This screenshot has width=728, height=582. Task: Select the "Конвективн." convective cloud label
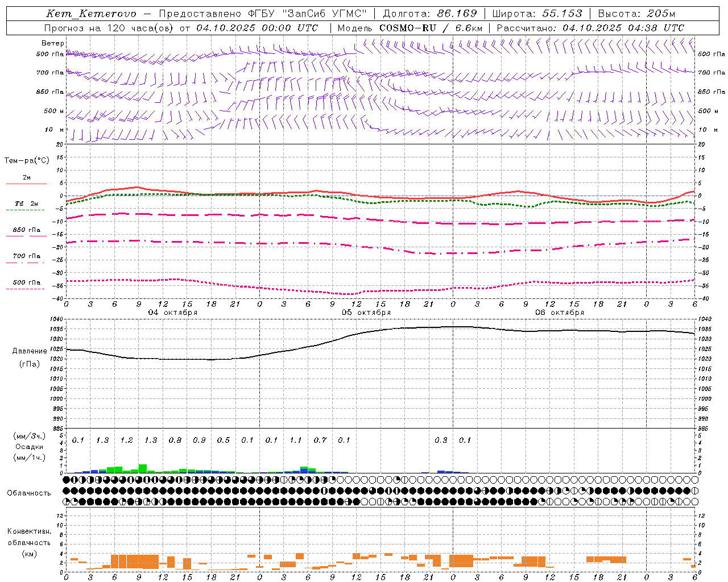29,531
